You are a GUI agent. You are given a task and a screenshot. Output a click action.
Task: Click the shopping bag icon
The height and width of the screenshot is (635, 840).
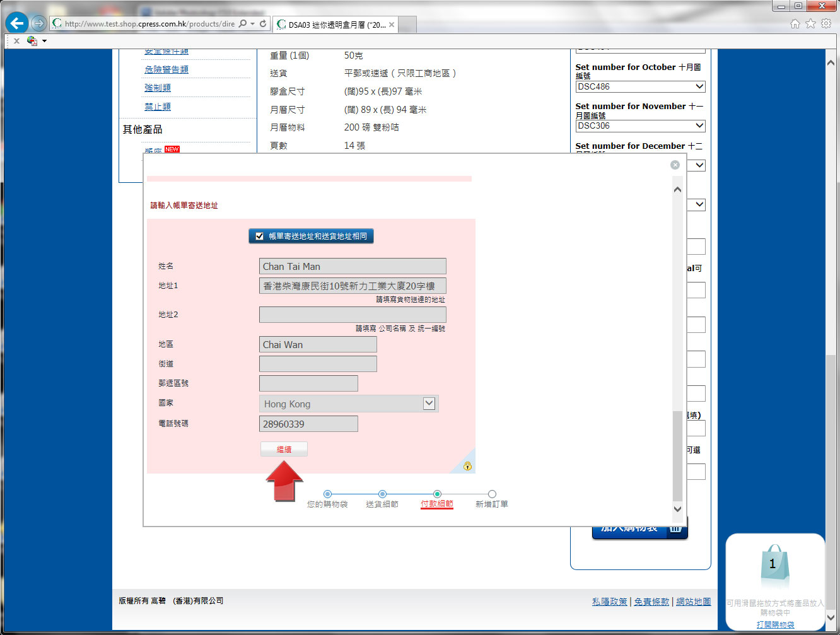pyautogui.click(x=774, y=566)
